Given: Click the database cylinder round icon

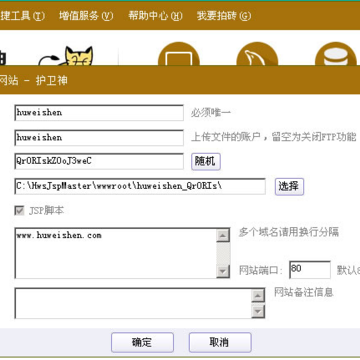Looking at the screenshot, I should click(x=336, y=54).
